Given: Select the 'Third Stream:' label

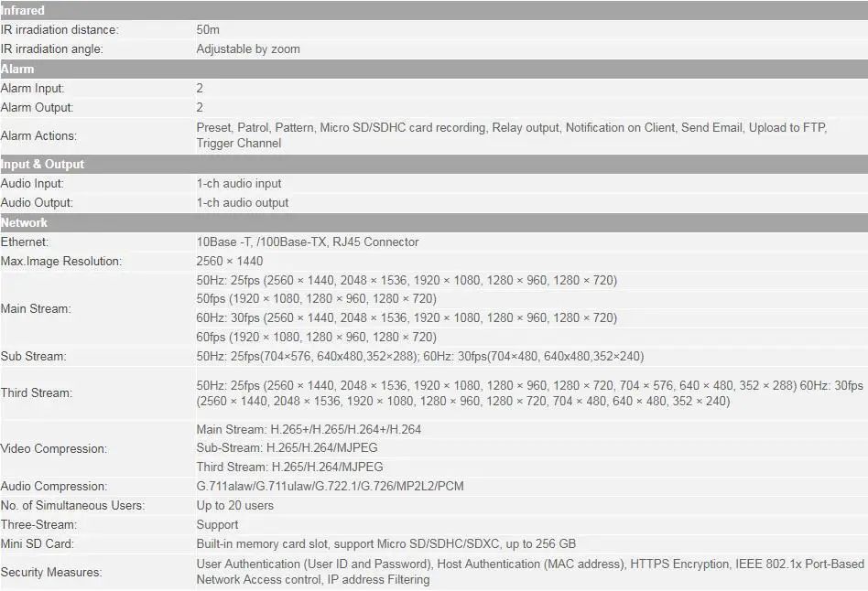Looking at the screenshot, I should (37, 392).
